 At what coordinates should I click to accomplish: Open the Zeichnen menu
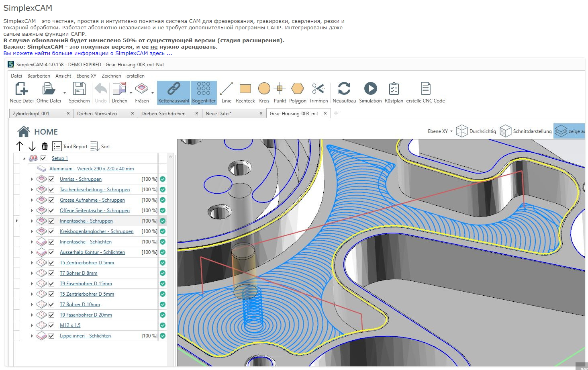click(111, 76)
